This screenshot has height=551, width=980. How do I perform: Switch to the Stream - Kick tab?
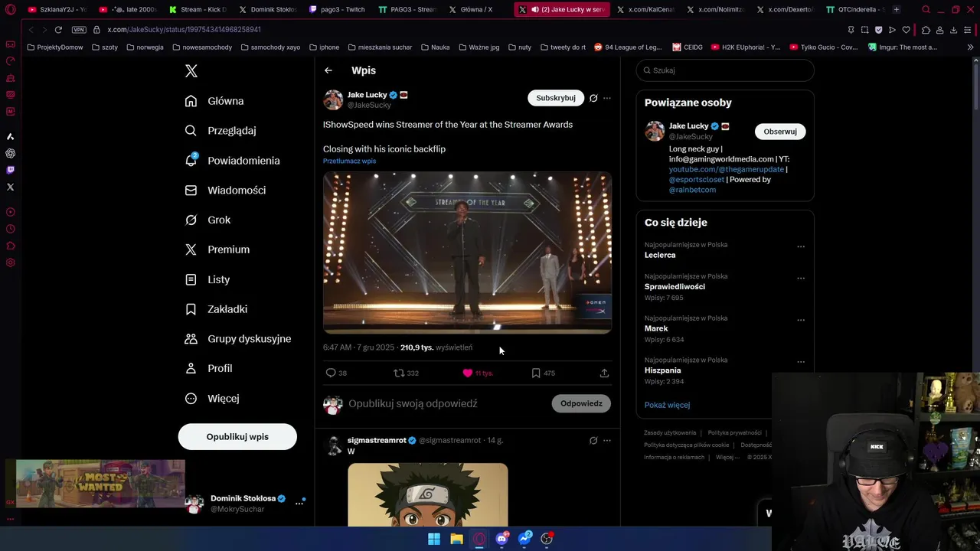198,9
